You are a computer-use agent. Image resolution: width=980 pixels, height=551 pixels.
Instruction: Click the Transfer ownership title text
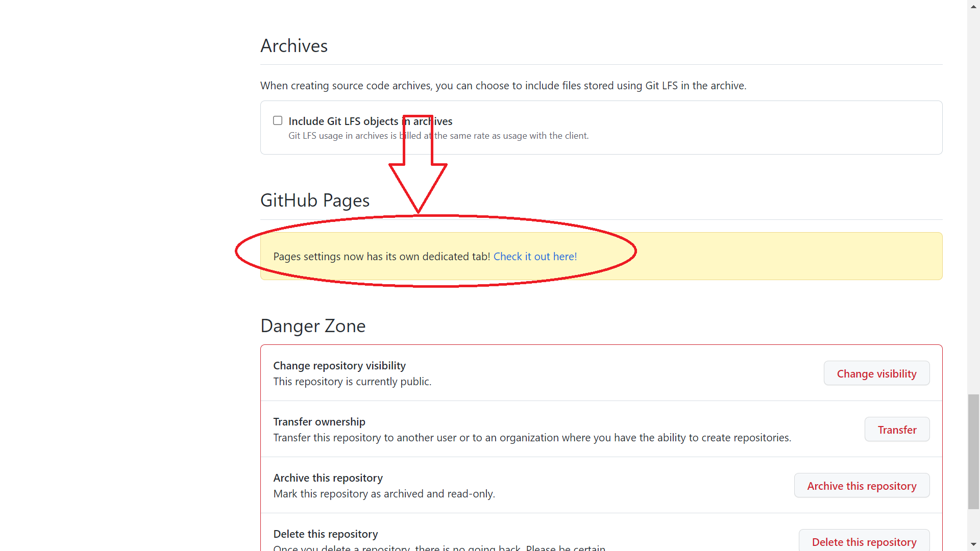(319, 422)
